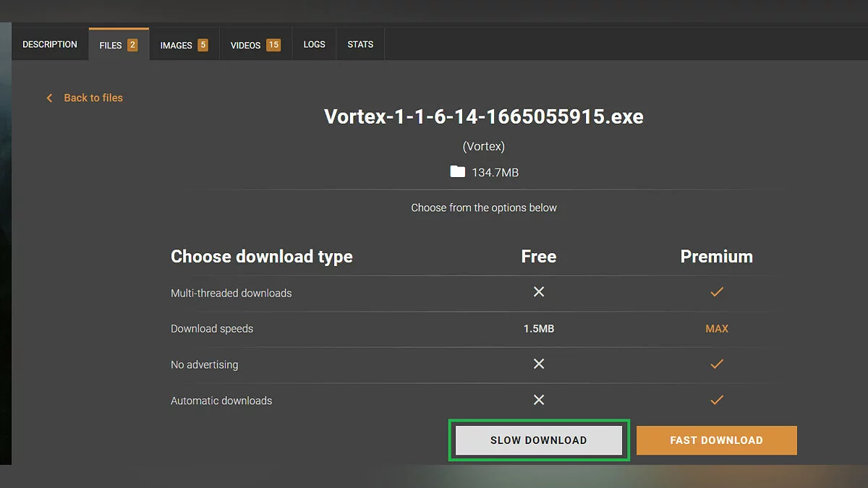Follow the Back to files link
This screenshot has width=868, height=488.
coord(93,98)
